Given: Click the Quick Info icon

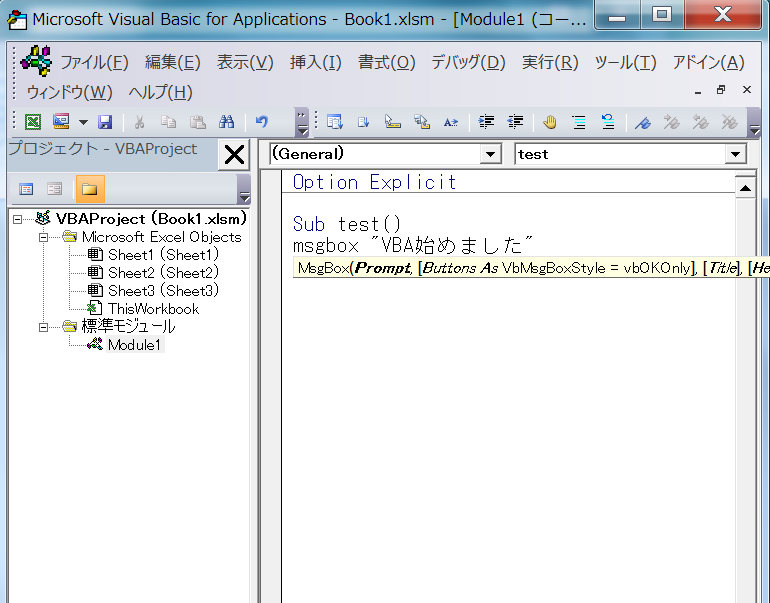Looking at the screenshot, I should click(x=392, y=122).
